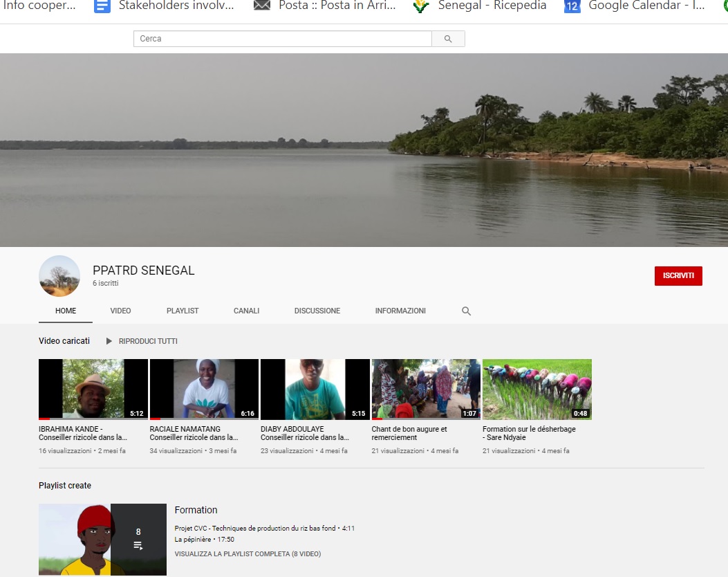This screenshot has height=577, width=728.
Task: Click the 16 visualizzazioni • 2 mesi fa text
Action: pos(82,450)
